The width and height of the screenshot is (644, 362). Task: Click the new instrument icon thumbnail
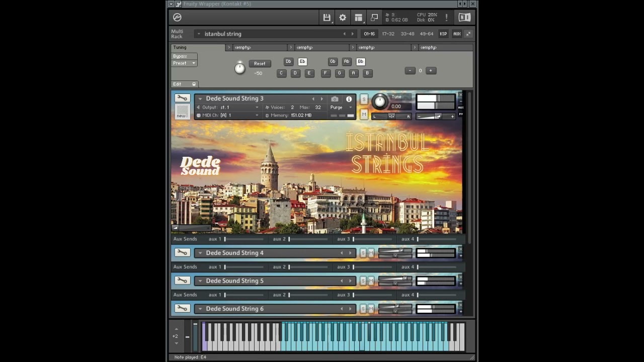(182, 112)
